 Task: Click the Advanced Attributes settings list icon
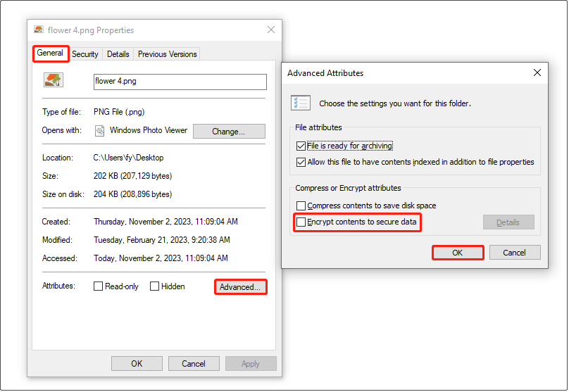(x=301, y=103)
